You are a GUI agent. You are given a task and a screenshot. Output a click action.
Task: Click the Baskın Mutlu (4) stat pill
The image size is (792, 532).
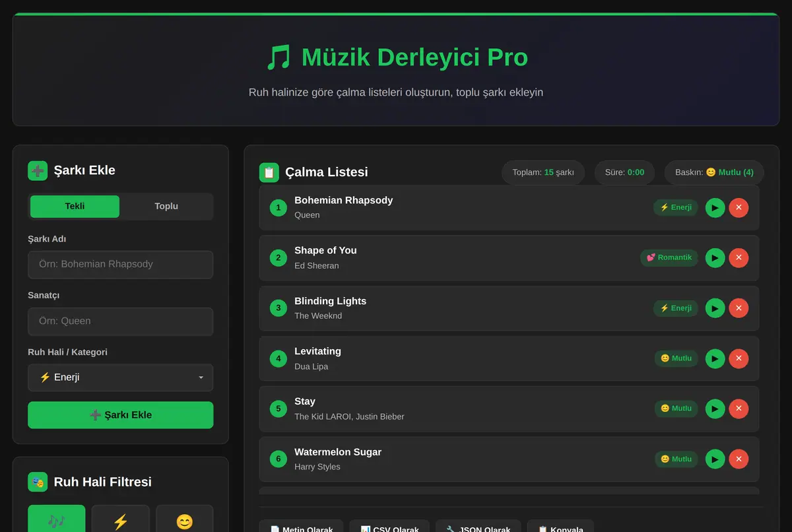[714, 172]
